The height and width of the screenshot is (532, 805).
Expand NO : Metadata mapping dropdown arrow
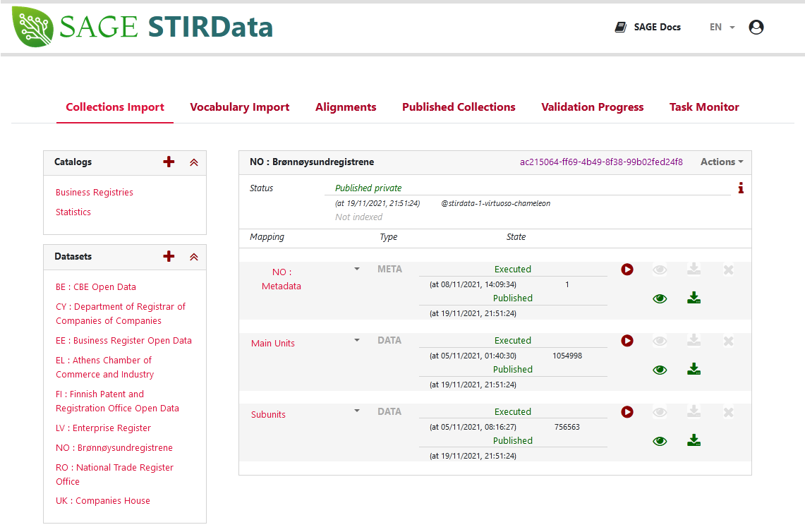point(357,269)
